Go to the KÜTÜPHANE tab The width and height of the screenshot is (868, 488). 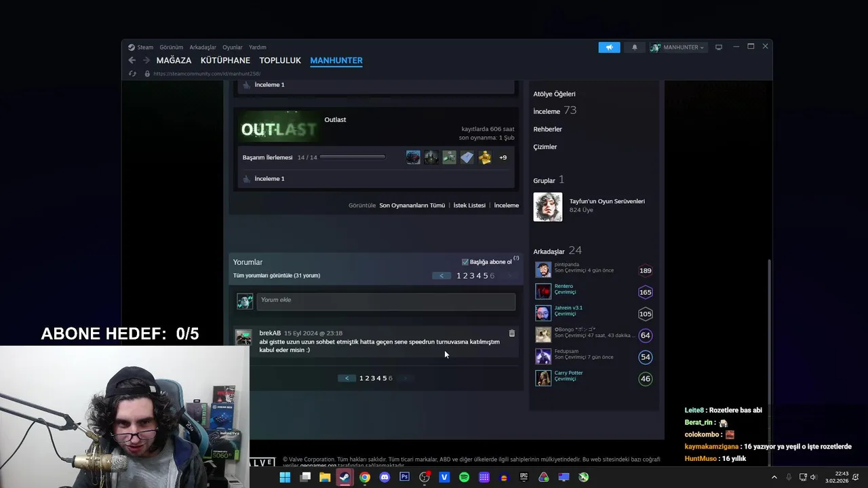tap(225, 60)
